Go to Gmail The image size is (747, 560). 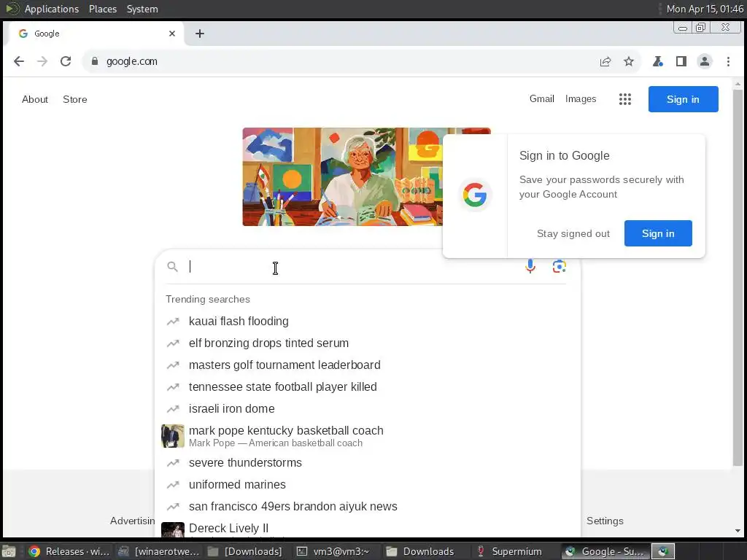(x=542, y=98)
